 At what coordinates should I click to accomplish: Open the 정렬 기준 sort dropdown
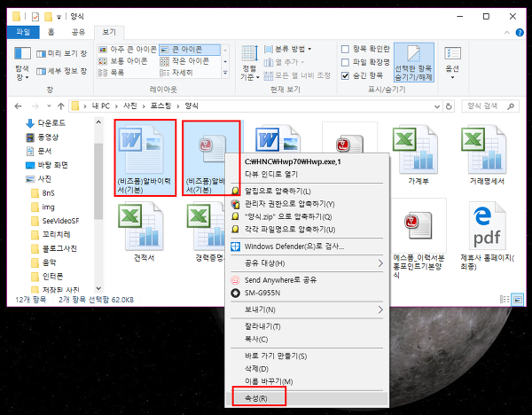point(250,64)
